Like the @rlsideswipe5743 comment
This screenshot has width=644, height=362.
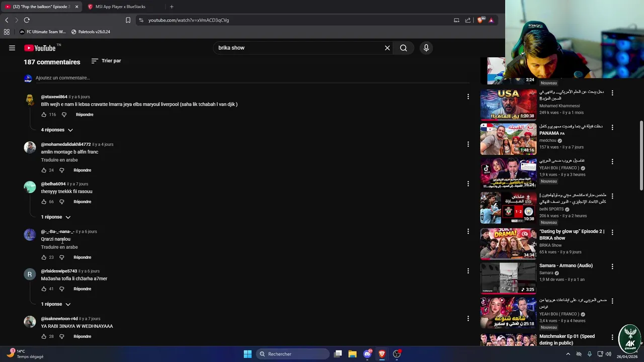pyautogui.click(x=44, y=289)
